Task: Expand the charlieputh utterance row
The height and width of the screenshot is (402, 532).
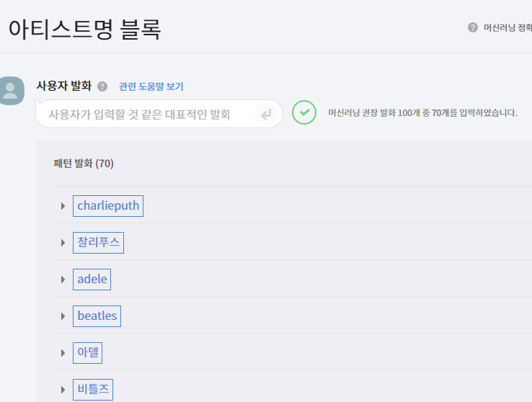Action: pyautogui.click(x=63, y=206)
